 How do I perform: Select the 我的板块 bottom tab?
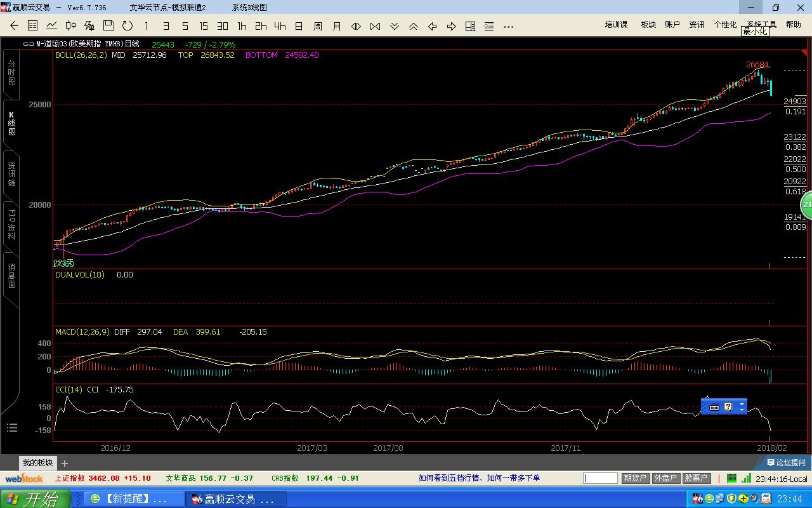coord(38,463)
